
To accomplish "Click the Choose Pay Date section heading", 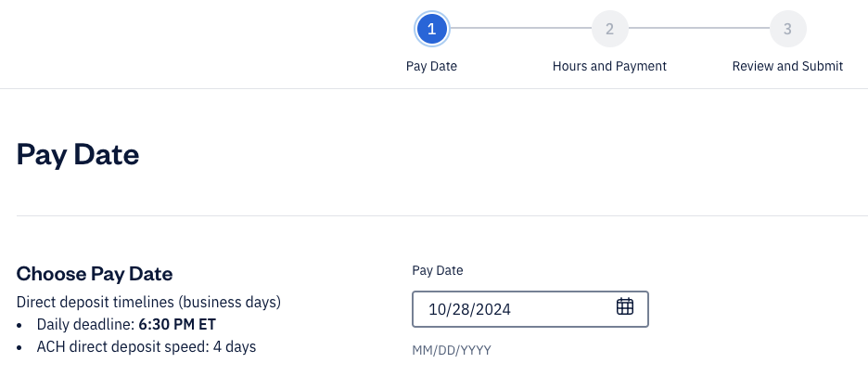I will [x=95, y=274].
